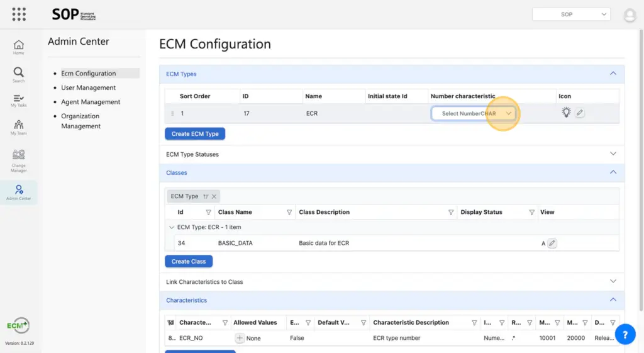Select User Management in Admin Center
This screenshot has height=353, width=644.
tap(88, 88)
